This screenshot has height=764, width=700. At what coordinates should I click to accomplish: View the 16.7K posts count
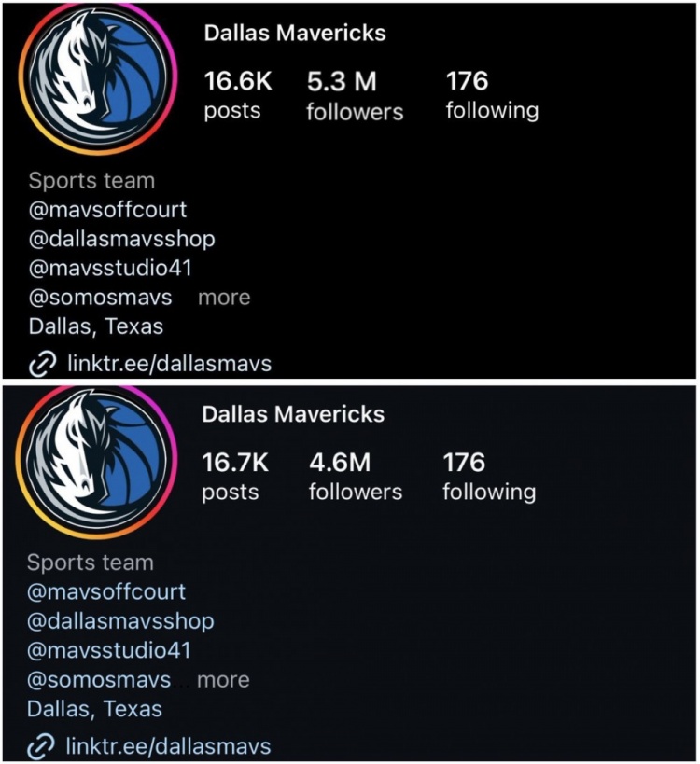coord(236,476)
